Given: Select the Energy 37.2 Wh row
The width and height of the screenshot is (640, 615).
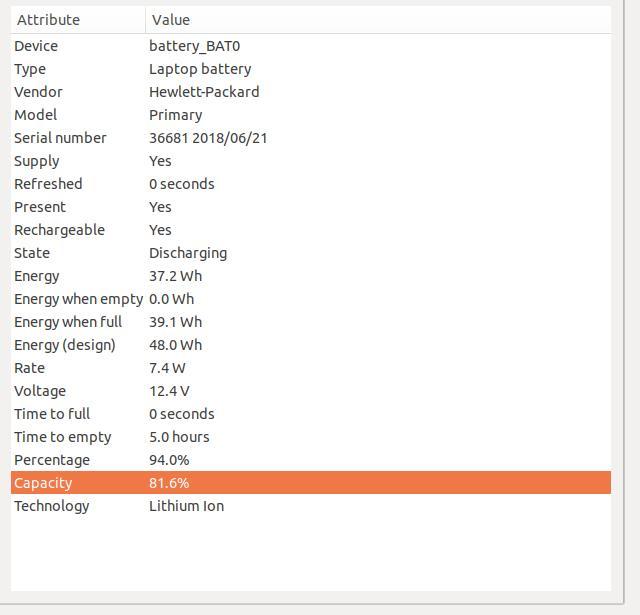Looking at the screenshot, I should (x=311, y=276).
